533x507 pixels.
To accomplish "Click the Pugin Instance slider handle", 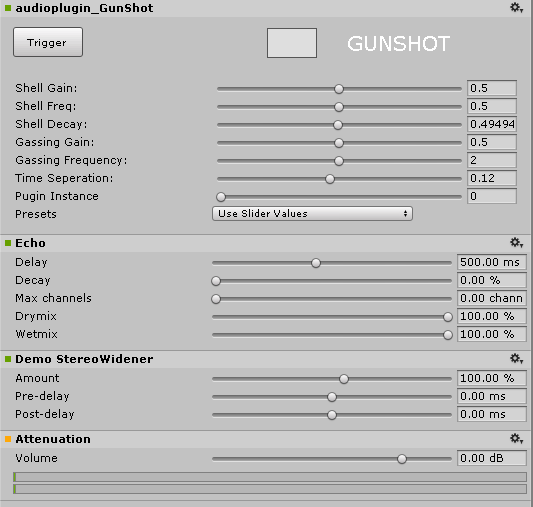I will click(x=221, y=197).
